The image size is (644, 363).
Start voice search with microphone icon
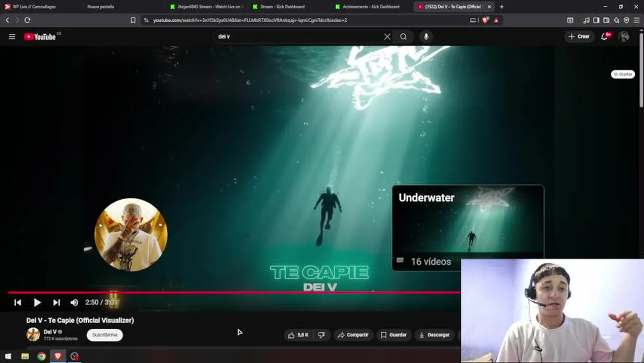(426, 36)
